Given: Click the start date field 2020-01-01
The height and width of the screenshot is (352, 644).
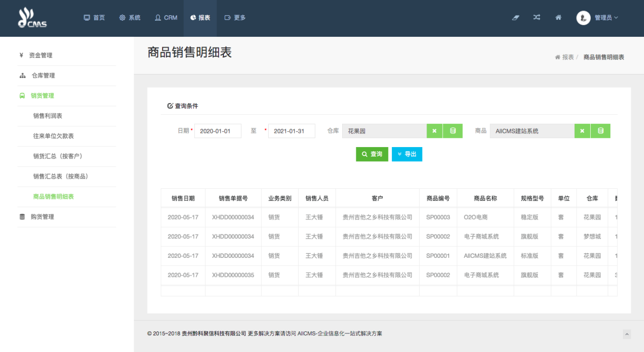Looking at the screenshot, I should pyautogui.click(x=217, y=131).
